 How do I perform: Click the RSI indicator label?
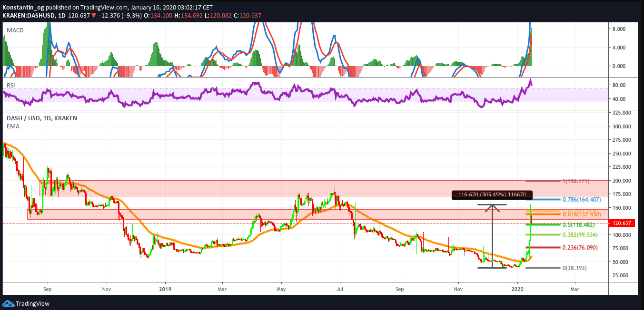click(x=11, y=85)
